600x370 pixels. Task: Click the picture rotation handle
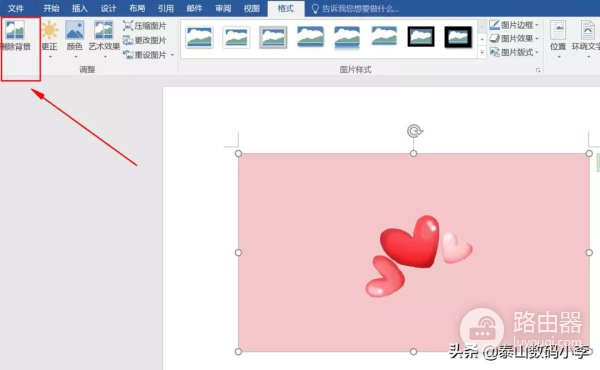(414, 131)
